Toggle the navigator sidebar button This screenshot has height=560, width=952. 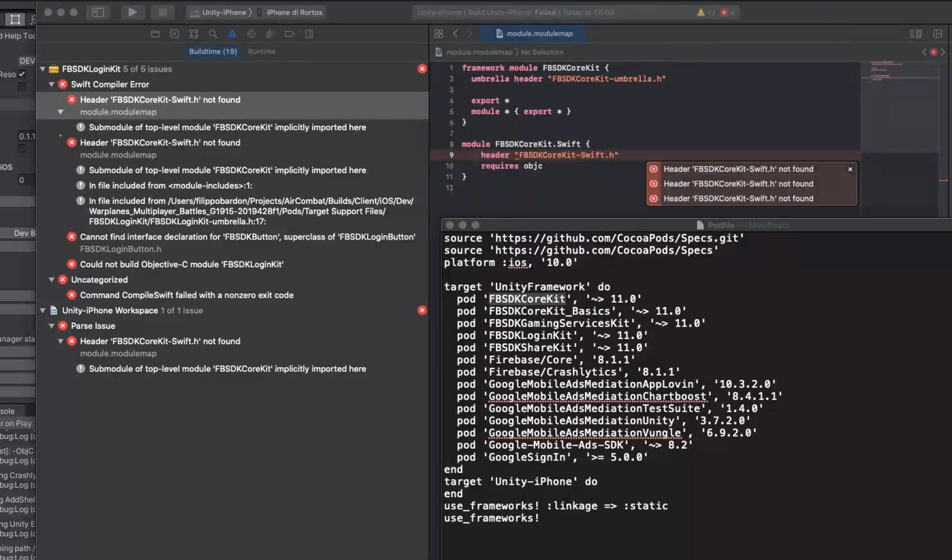pos(98,12)
